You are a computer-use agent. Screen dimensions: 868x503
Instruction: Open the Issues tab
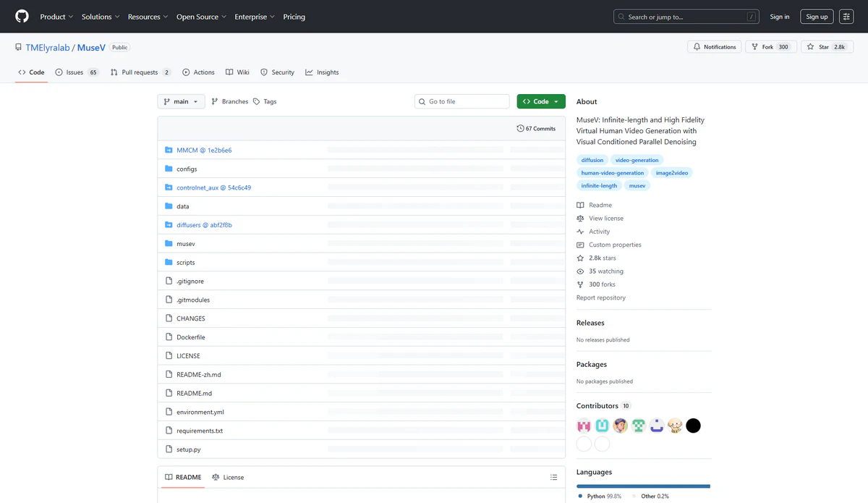77,72
